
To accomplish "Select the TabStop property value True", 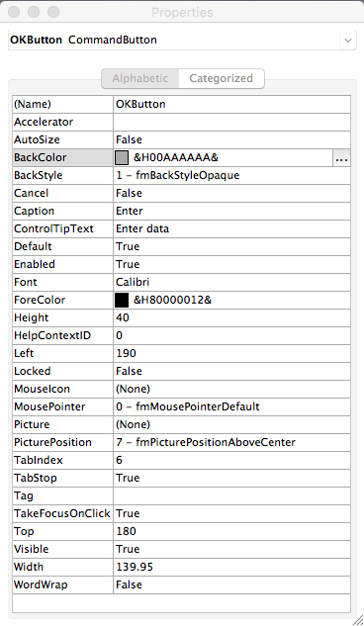I will point(231,478).
